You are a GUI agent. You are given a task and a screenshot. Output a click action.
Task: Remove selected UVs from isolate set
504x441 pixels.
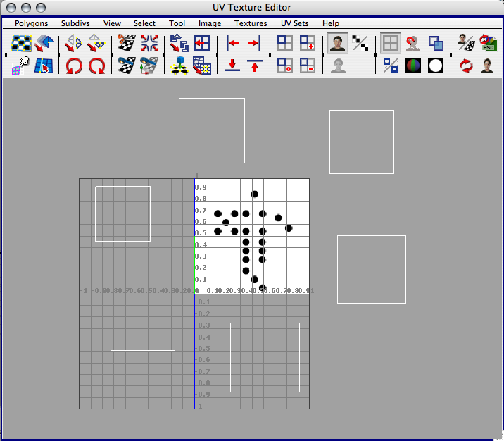click(308, 66)
